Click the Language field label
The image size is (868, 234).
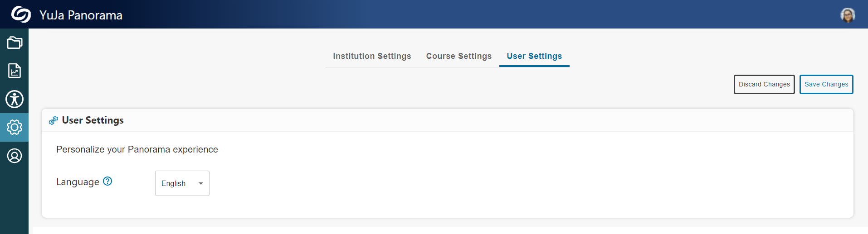point(78,182)
